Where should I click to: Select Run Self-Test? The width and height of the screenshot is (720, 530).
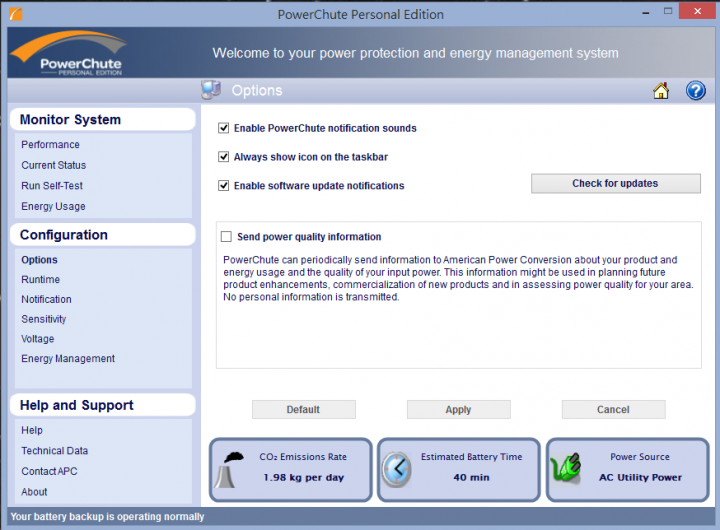click(x=52, y=186)
